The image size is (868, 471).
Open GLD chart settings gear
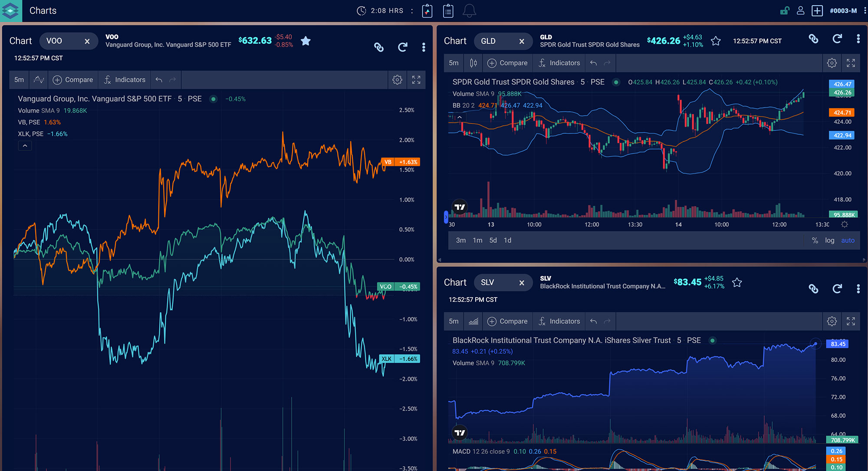click(832, 63)
